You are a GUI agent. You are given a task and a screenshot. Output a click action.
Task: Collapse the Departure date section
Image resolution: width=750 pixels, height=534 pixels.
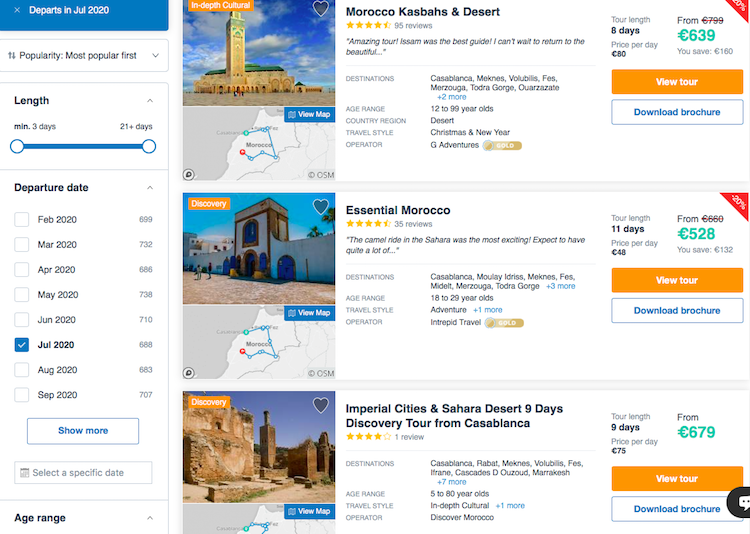coord(150,188)
